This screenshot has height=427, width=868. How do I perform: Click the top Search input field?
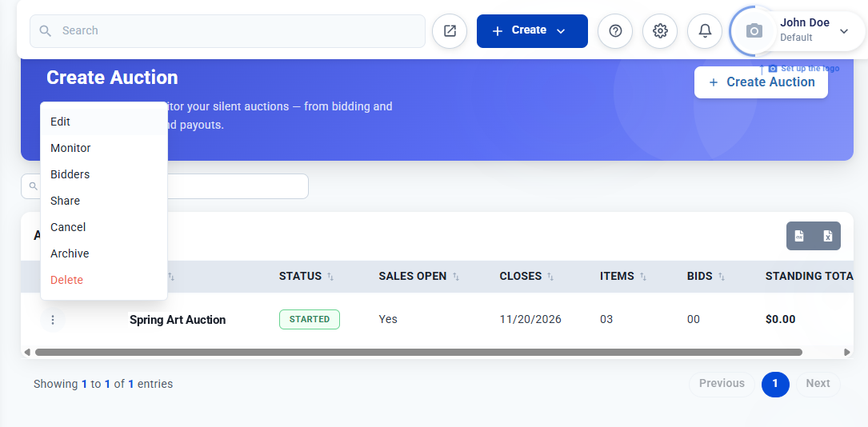(227, 31)
